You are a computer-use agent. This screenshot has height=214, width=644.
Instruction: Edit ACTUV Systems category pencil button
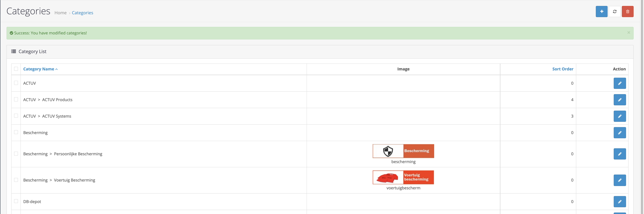click(620, 116)
